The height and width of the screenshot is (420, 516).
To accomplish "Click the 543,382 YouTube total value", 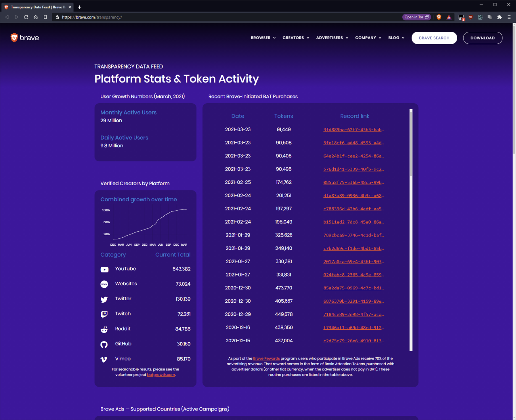I will (181, 269).
